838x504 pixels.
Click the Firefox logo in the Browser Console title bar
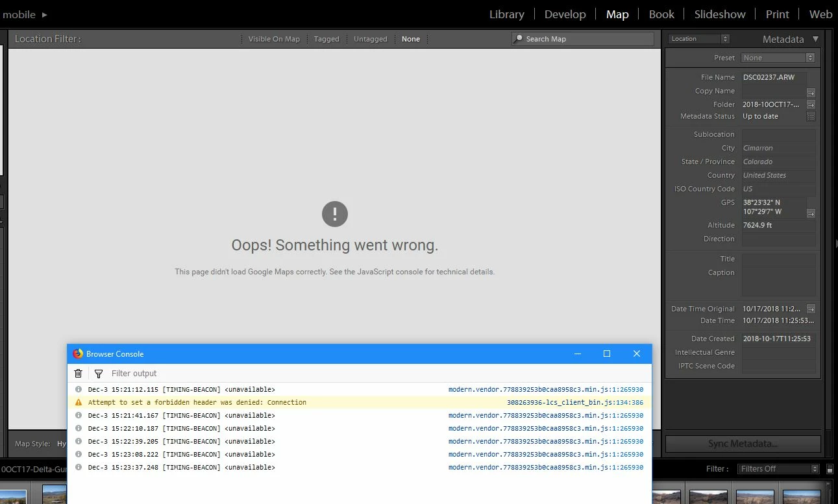[x=78, y=354]
